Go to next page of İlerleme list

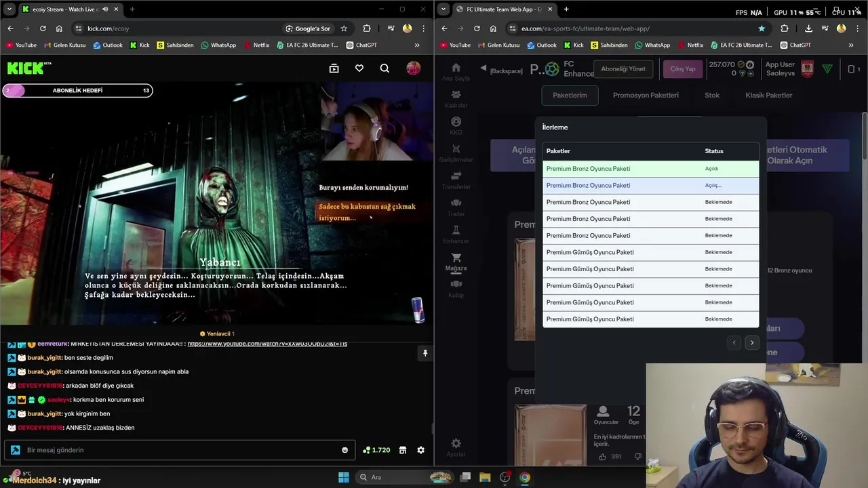pos(751,343)
